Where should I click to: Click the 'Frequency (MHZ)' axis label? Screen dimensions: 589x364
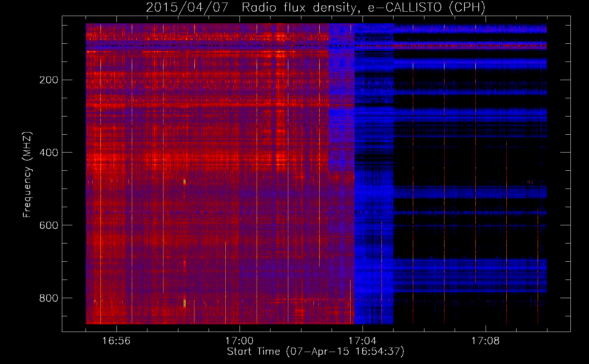(27, 175)
